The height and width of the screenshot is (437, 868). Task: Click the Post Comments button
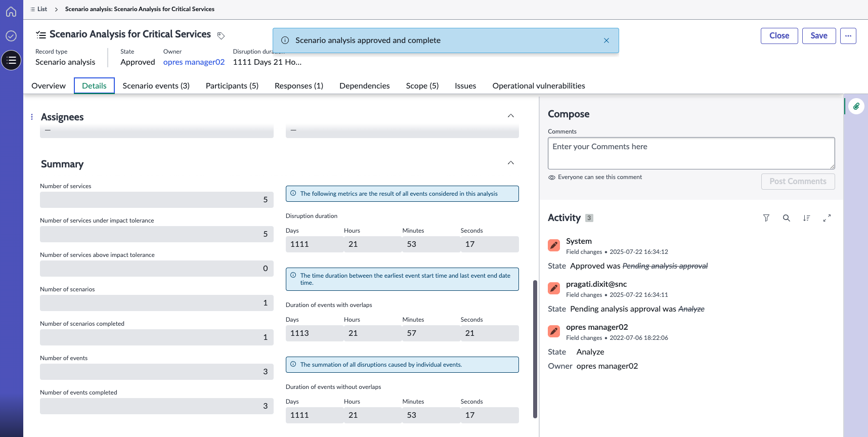(798, 181)
